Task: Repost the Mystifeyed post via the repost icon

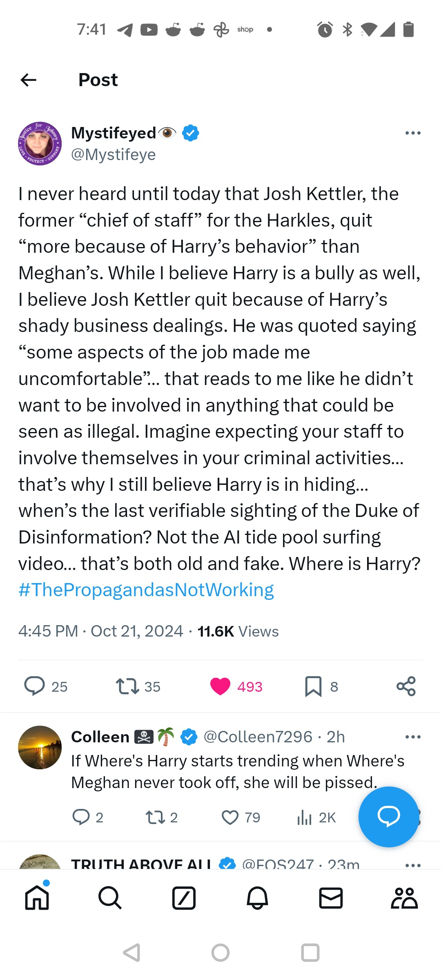Action: (127, 686)
